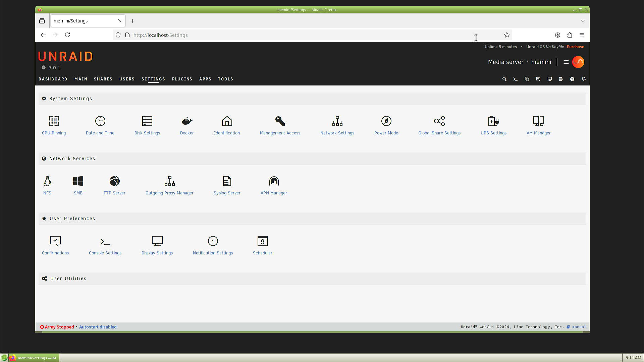
Task: Open the Identification house icon
Action: 227,121
